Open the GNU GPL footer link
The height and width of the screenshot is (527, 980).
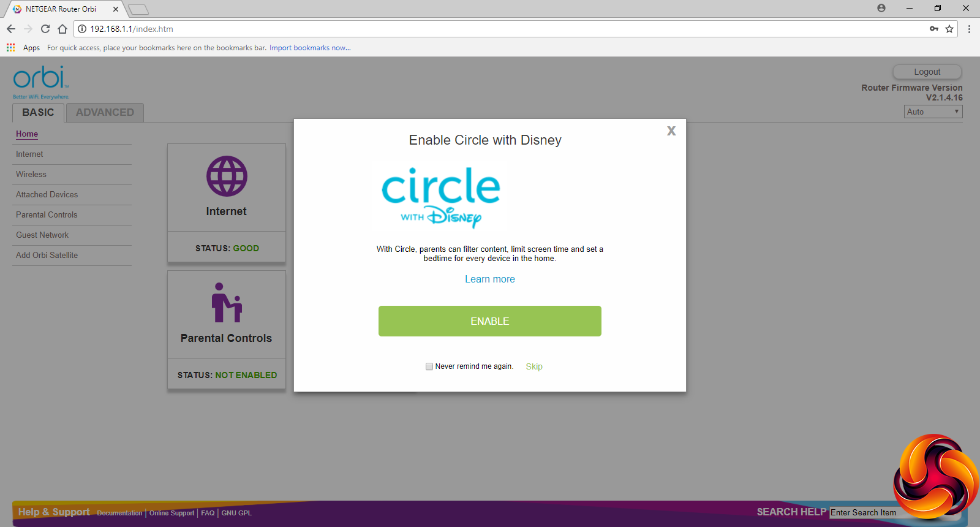coord(236,514)
